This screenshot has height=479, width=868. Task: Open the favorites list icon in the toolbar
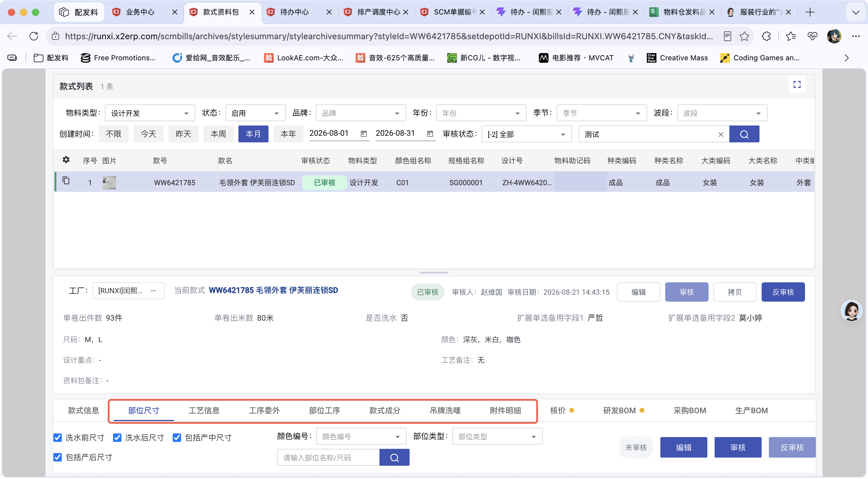tap(791, 36)
